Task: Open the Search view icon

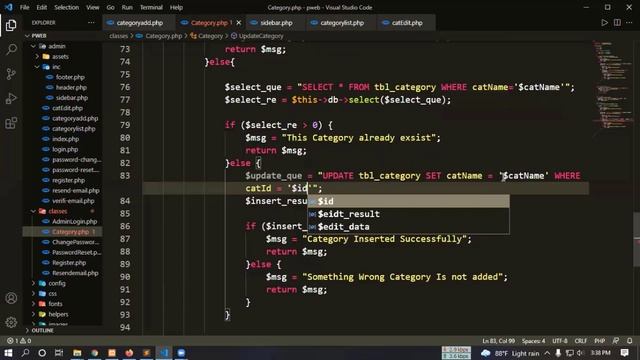Action: (x=11, y=49)
